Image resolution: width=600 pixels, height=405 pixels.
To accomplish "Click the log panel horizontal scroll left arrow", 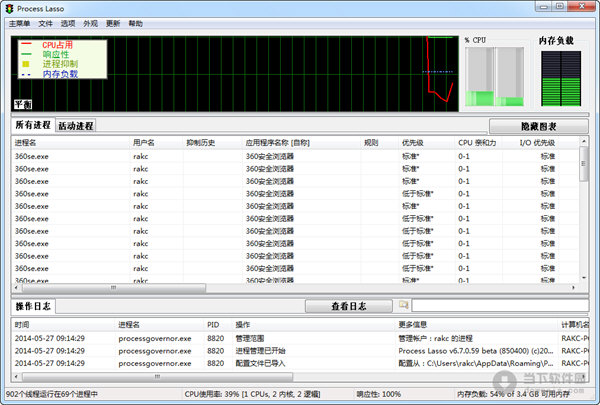I will tap(16, 377).
